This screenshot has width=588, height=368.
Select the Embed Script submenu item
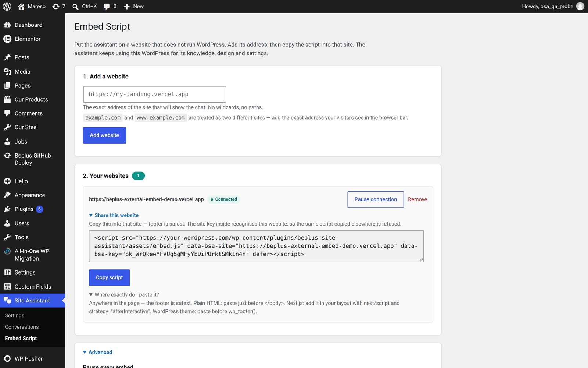[x=21, y=339]
